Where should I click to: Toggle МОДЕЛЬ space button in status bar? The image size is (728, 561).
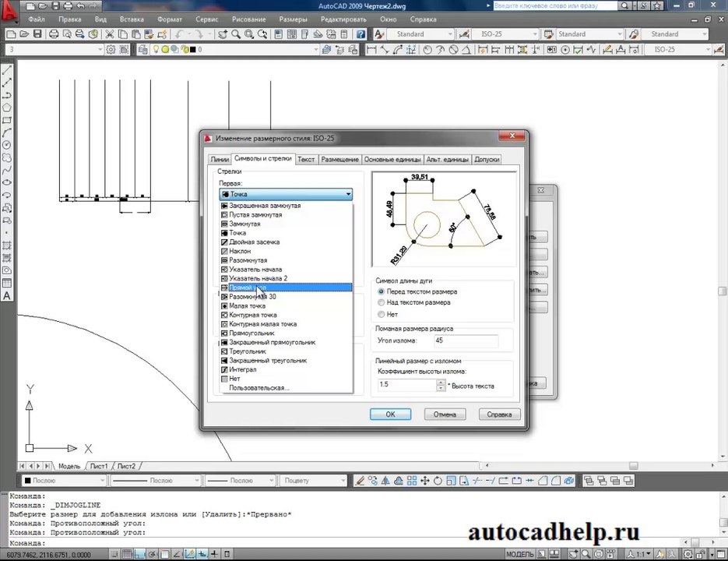[x=519, y=554]
